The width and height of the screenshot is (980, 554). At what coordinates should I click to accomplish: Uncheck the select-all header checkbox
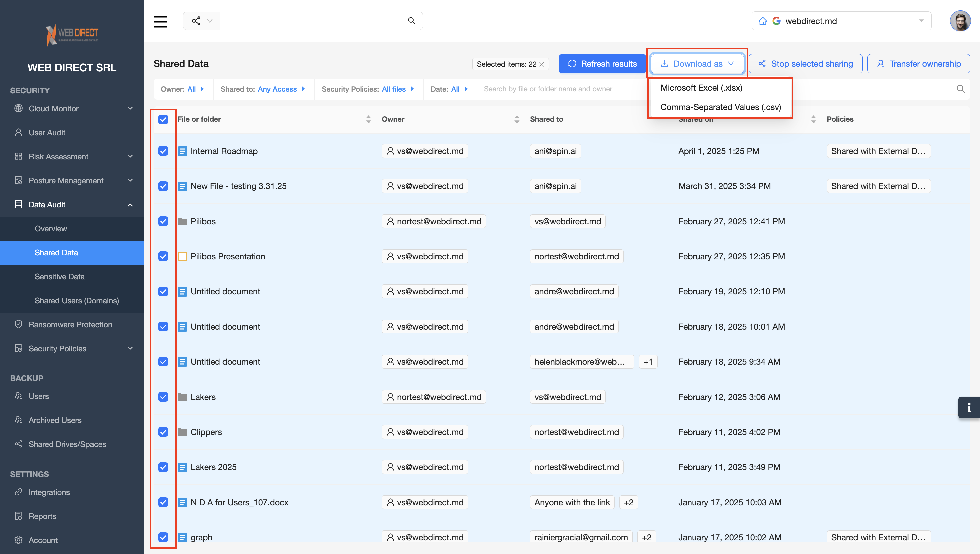[x=163, y=119]
